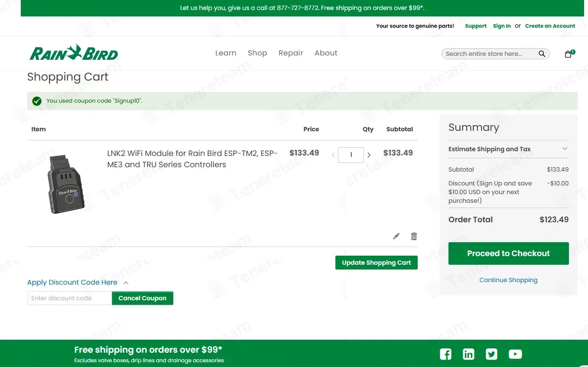The image size is (588, 367).
Task: Open the Learn menu
Action: click(x=226, y=53)
